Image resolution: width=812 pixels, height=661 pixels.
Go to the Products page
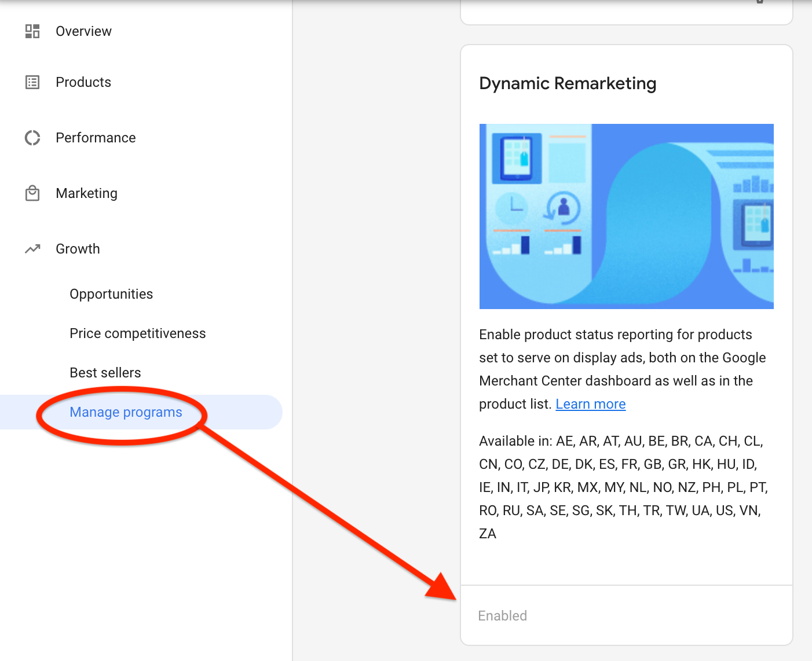[x=83, y=82]
